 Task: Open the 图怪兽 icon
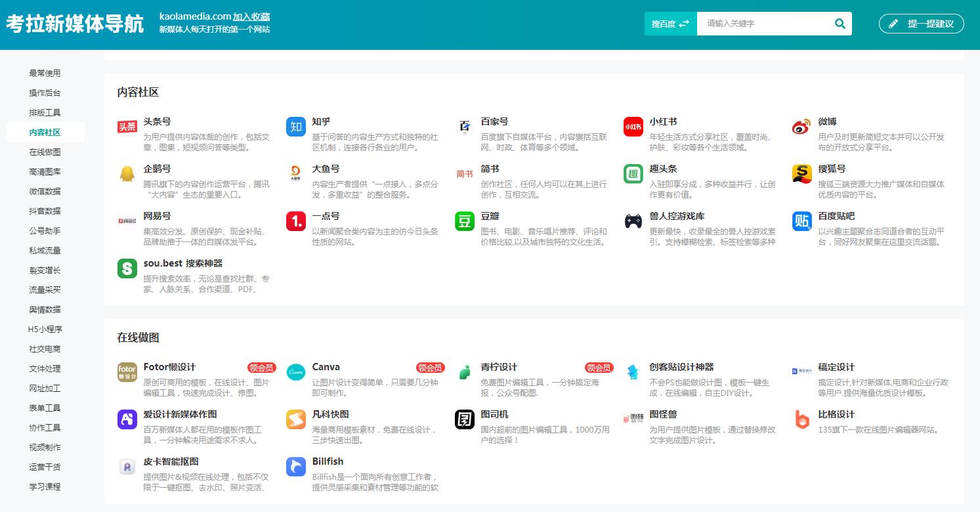(x=633, y=419)
